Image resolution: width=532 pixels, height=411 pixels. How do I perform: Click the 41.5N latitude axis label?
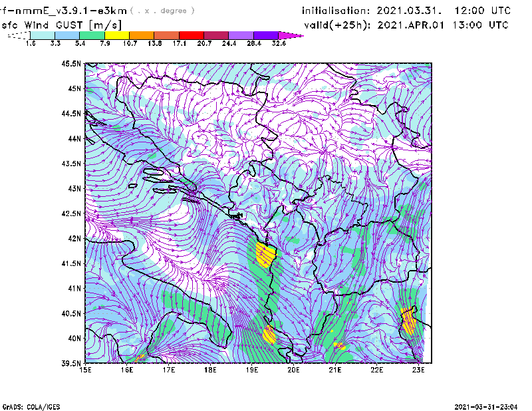point(72,263)
